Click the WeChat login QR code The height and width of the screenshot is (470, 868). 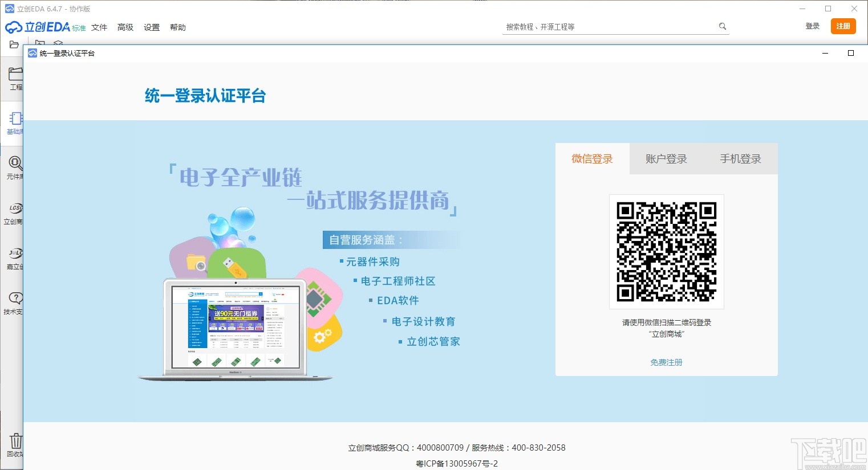[667, 252]
